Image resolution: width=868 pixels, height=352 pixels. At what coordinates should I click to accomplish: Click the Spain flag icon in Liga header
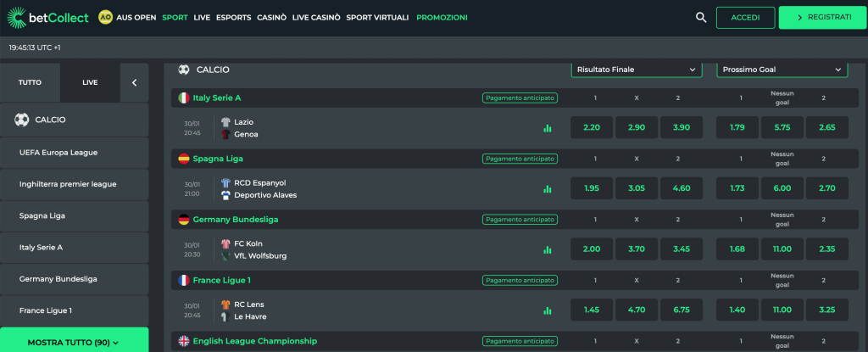tap(184, 159)
